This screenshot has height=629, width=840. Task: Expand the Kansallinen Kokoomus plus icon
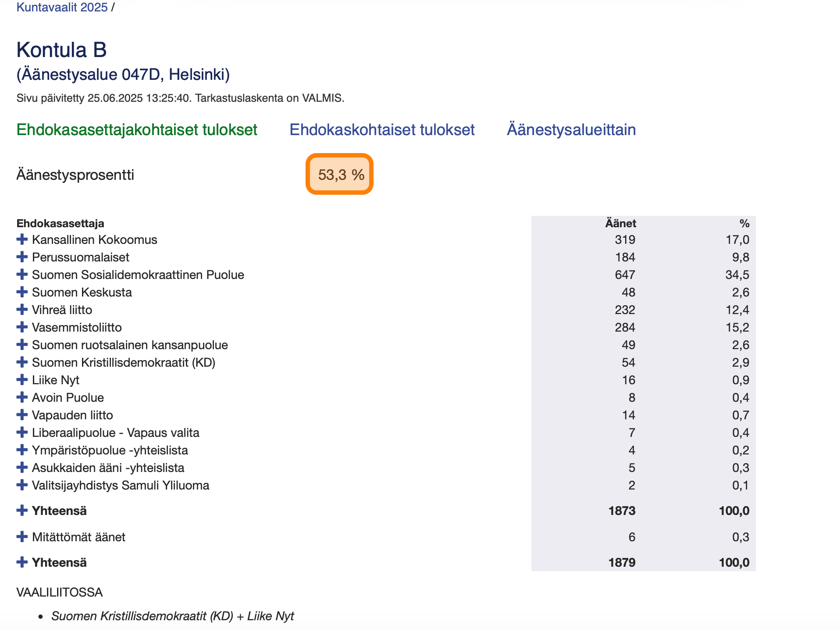click(22, 239)
